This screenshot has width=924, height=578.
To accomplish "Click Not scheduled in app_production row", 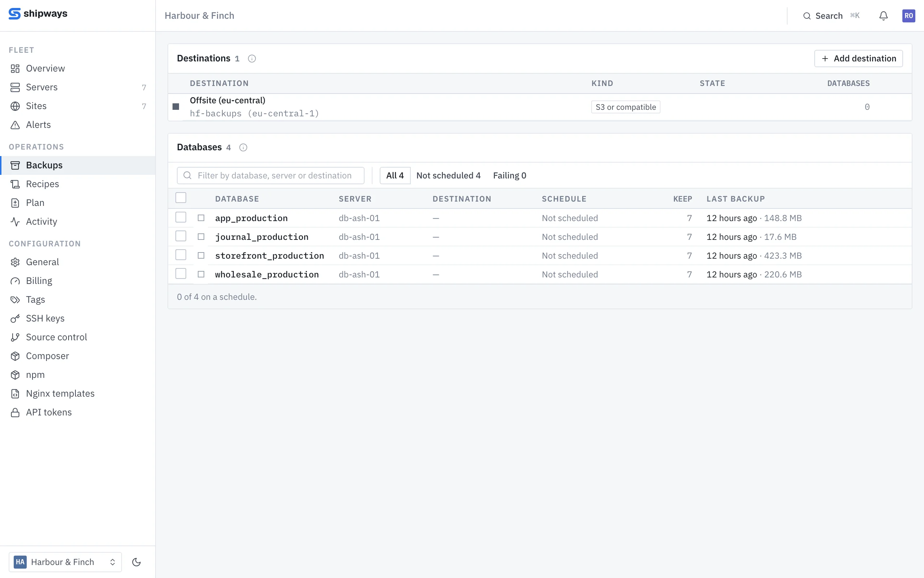I will click(x=570, y=218).
